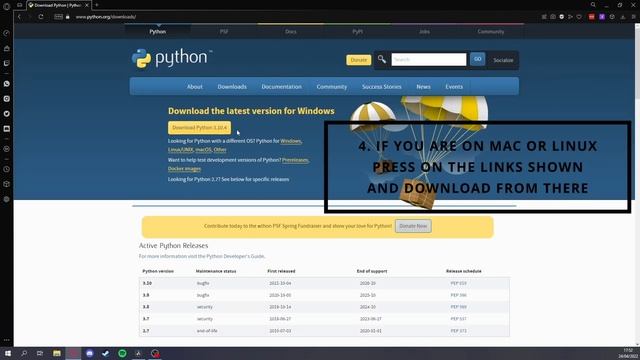The image size is (640, 360).
Task: Click the speedometer icon in the sidebar
Action: point(7,33)
